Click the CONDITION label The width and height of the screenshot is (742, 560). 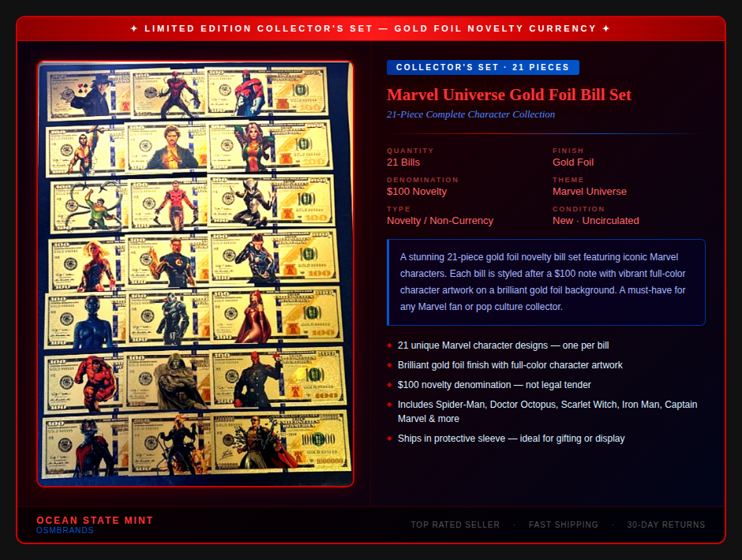[x=579, y=209]
